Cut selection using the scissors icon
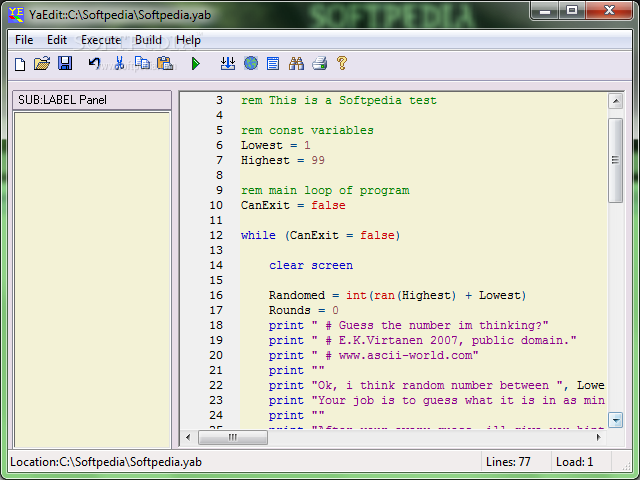This screenshot has width=640, height=480. click(119, 64)
